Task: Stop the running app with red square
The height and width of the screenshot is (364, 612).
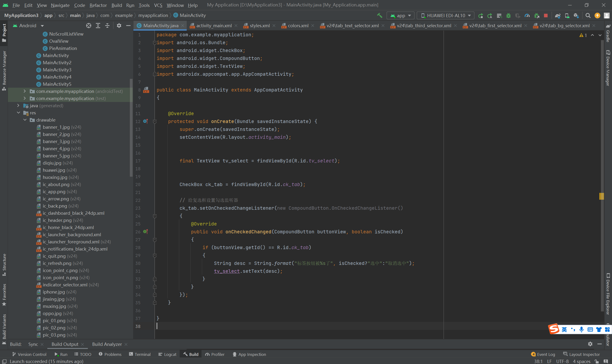Action: pyautogui.click(x=546, y=16)
